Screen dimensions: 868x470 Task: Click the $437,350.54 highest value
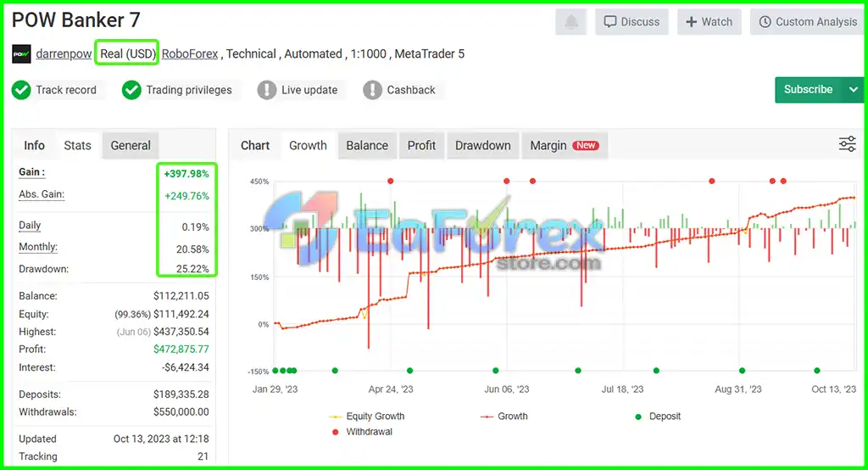pos(181,332)
